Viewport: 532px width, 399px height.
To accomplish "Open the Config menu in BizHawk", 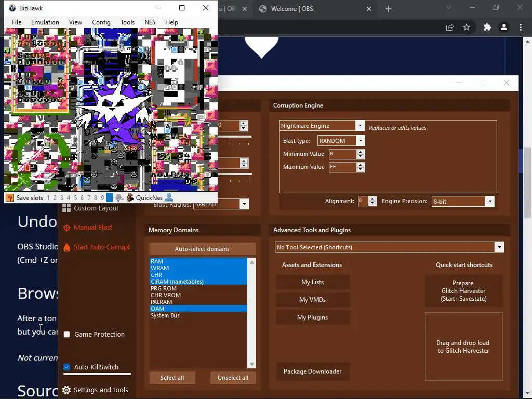I will tap(101, 22).
